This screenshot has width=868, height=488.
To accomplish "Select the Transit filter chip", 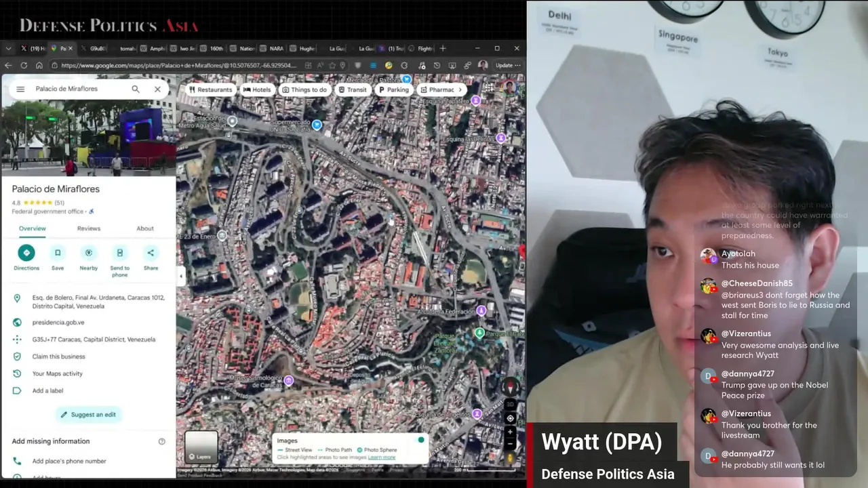I will point(353,89).
